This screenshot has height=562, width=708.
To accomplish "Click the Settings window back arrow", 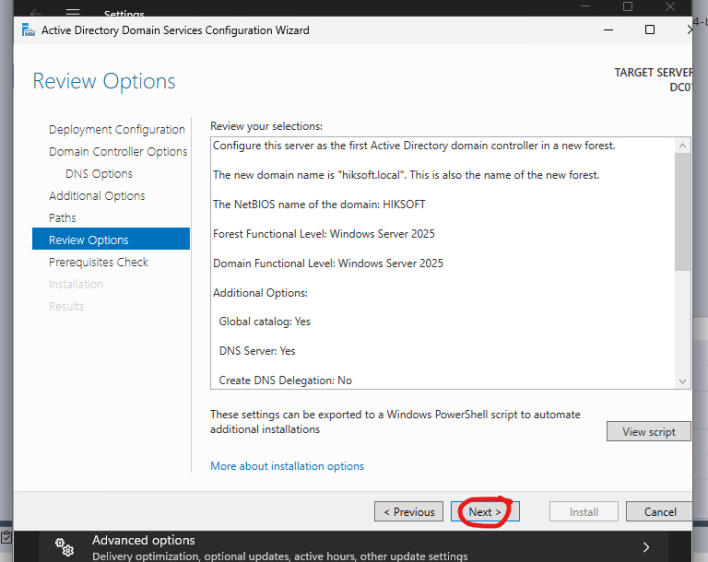I will coord(35,13).
